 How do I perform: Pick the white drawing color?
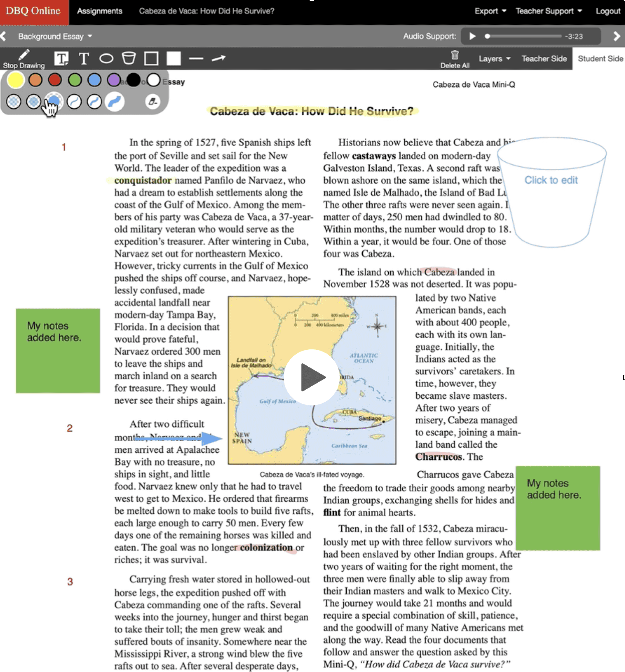tap(154, 80)
